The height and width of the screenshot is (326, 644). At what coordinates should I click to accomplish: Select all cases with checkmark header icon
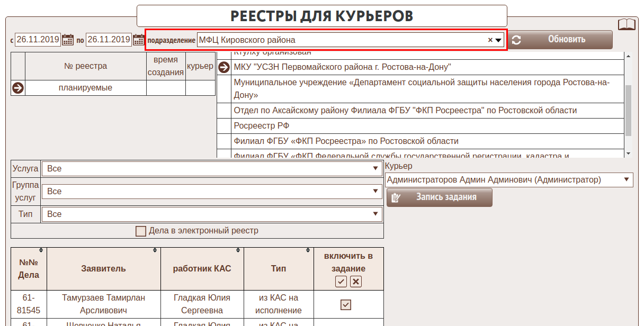341,282
